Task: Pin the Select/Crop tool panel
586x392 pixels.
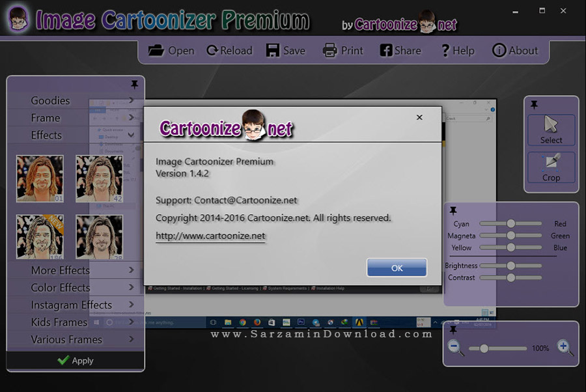Action: coord(534,105)
